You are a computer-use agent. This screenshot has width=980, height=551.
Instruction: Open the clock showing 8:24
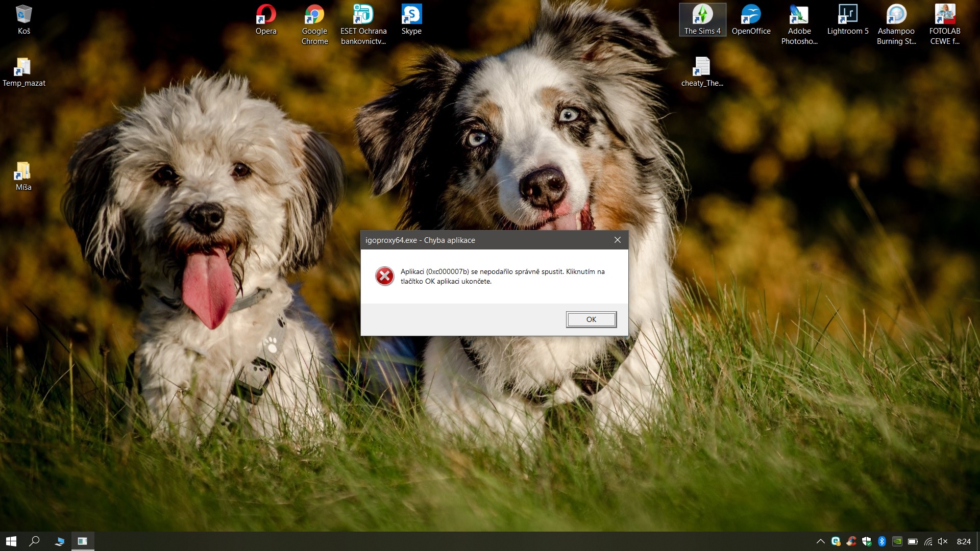[x=964, y=541]
